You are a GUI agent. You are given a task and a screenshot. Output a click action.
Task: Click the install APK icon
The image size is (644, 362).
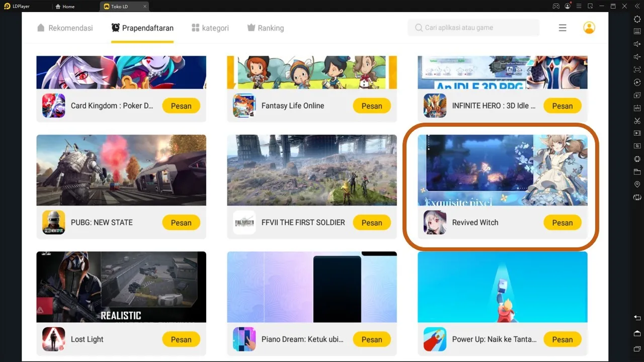tap(637, 108)
